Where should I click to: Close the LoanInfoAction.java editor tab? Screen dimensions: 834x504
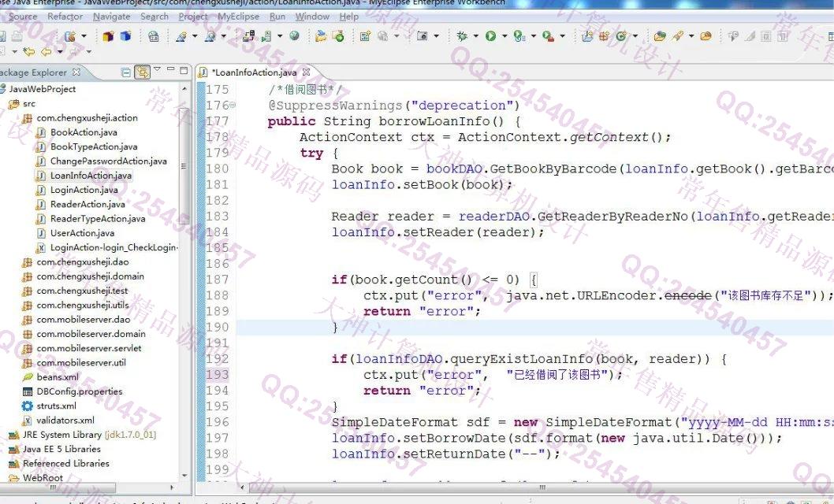click(307, 72)
